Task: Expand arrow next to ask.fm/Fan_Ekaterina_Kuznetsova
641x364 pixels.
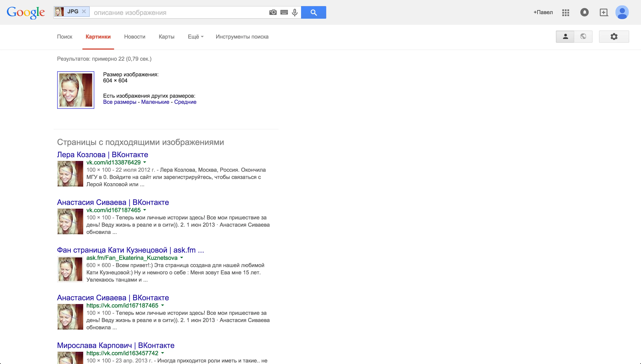Action: click(x=182, y=258)
